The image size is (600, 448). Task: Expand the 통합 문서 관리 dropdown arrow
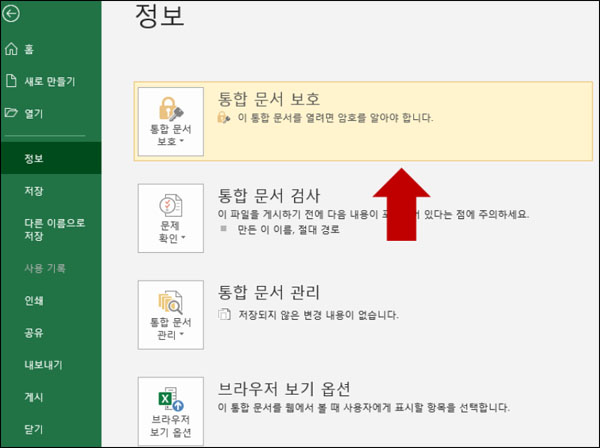coord(182,334)
